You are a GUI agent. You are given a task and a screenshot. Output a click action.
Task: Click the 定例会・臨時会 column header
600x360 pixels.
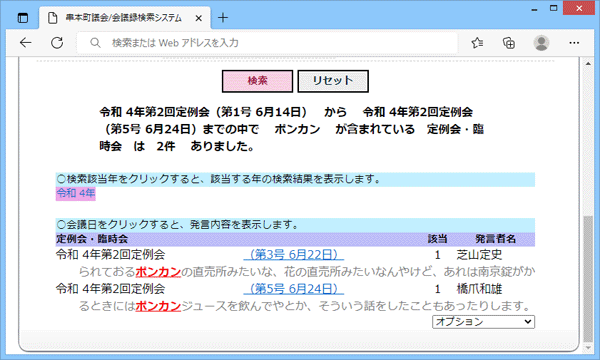pos(92,239)
